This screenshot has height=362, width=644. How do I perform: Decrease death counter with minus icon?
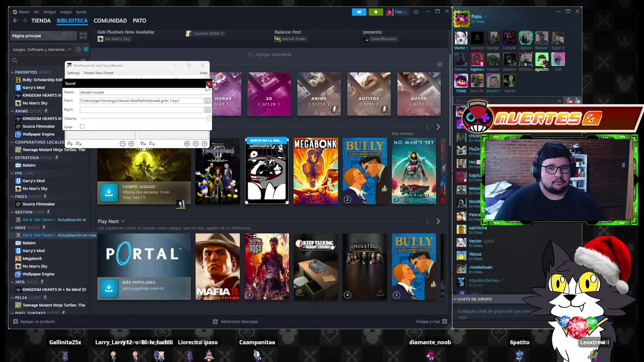[x=122, y=144]
